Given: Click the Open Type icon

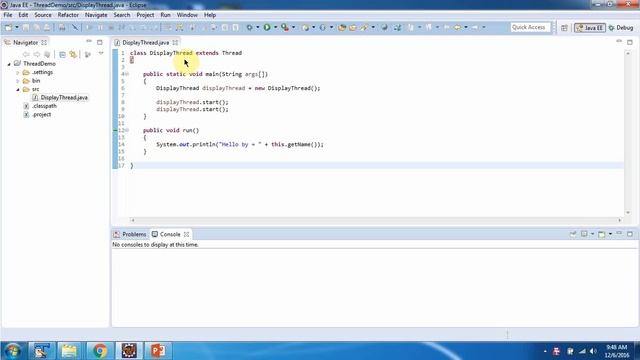Looking at the screenshot, I should click(x=342, y=27).
